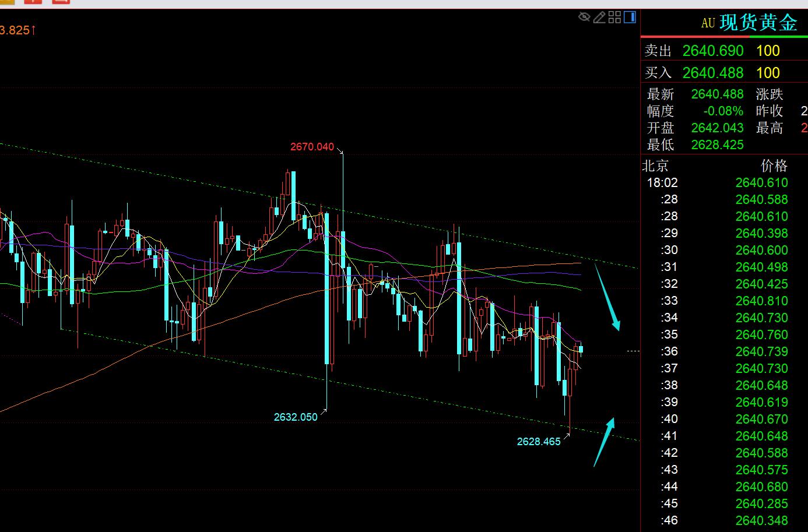The image size is (808, 532).
Task: Click the 最新 value 2640.488
Action: coord(717,94)
